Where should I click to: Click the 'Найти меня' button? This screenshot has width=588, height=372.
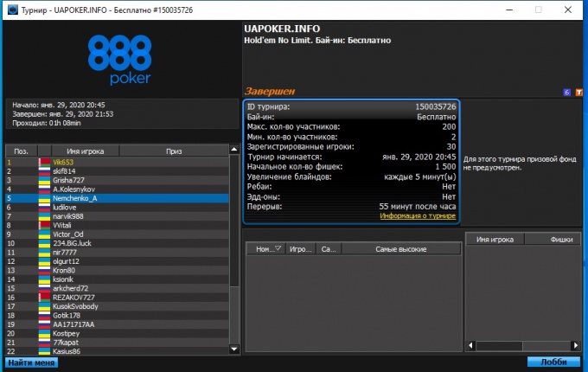coord(31,362)
